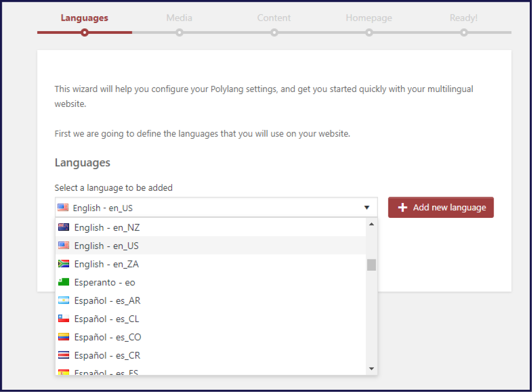Choose Español - es_CR from list
Image resolution: width=532 pixels, height=392 pixels.
[210, 355]
